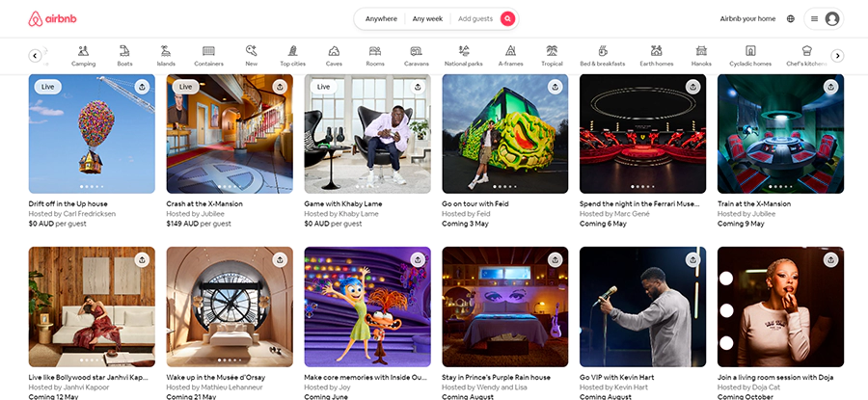Open the Ferrari Museum photo
The image size is (868, 400).
642,134
